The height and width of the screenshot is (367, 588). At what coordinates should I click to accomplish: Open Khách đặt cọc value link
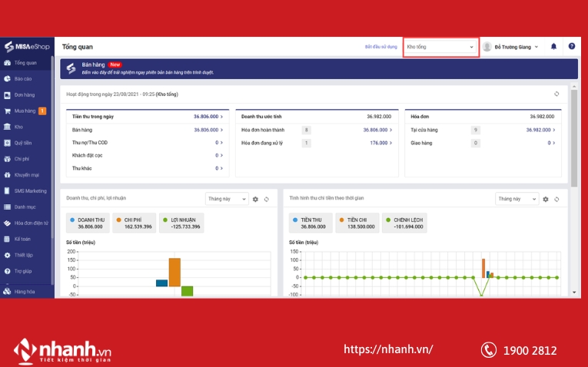click(219, 155)
